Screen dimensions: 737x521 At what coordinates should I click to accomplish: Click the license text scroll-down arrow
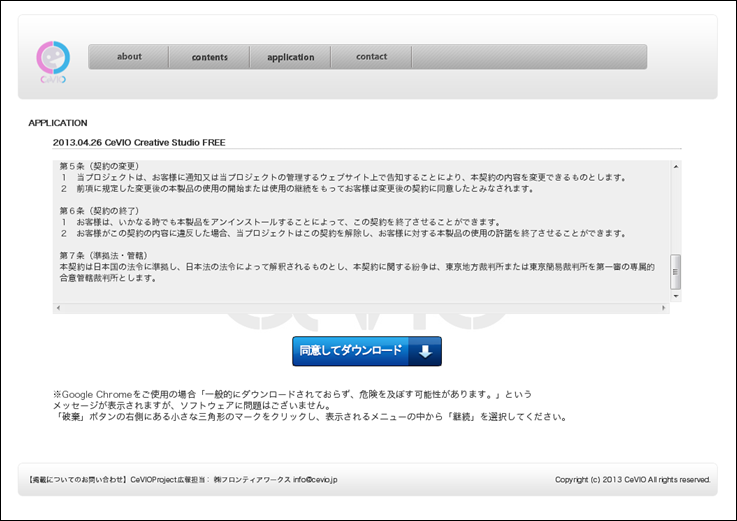[x=676, y=296]
